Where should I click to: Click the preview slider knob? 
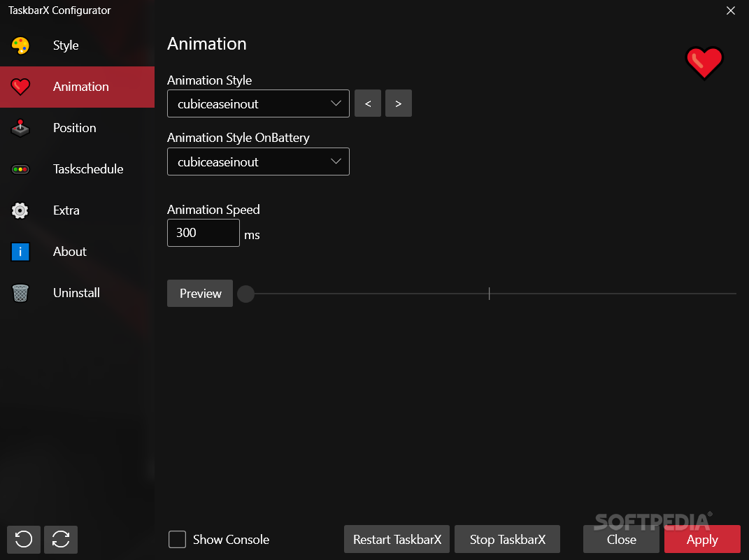pyautogui.click(x=246, y=294)
